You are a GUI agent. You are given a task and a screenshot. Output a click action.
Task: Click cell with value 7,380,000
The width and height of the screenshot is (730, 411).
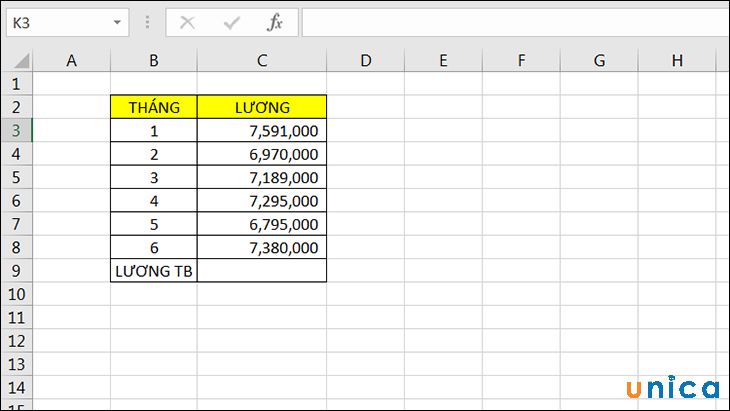[x=262, y=247]
